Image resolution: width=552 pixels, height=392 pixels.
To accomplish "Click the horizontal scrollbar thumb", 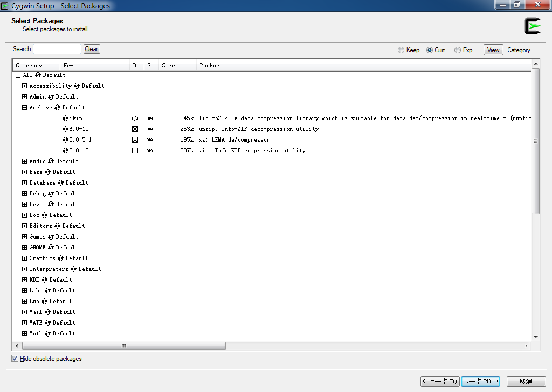I will tap(124, 346).
